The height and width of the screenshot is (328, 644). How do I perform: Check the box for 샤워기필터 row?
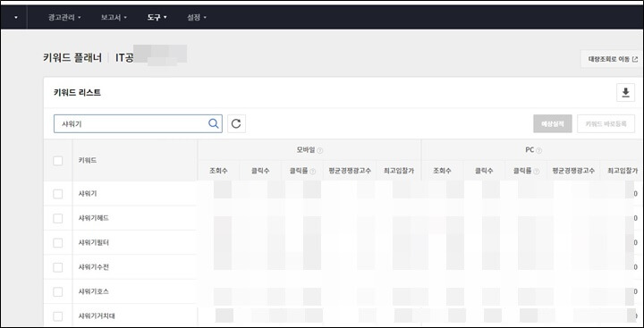pyautogui.click(x=58, y=243)
